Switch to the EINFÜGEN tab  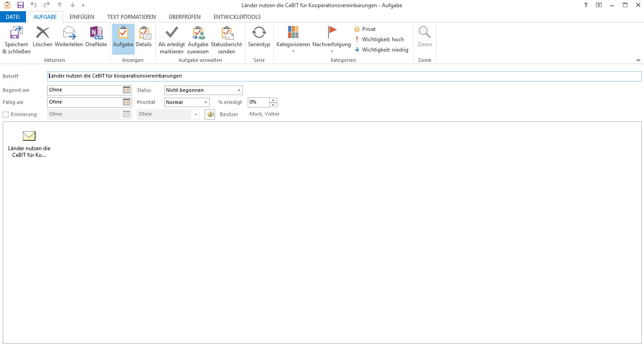pos(82,17)
